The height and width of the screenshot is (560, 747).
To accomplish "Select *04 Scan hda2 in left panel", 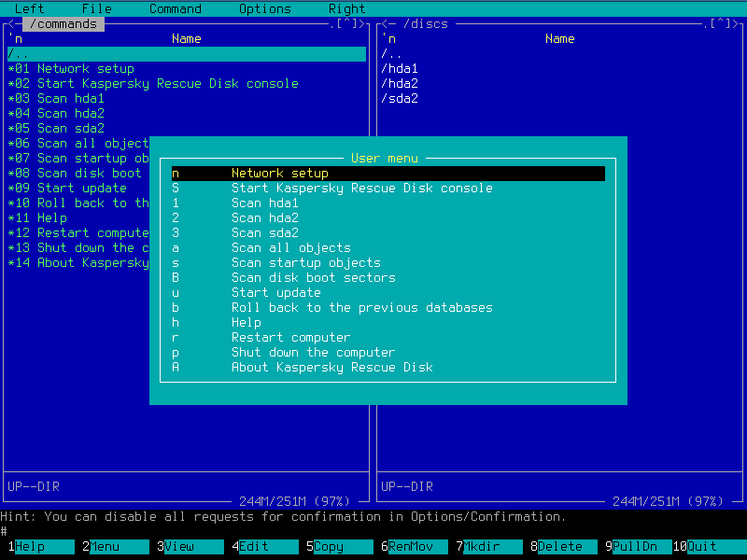I will pyautogui.click(x=56, y=113).
